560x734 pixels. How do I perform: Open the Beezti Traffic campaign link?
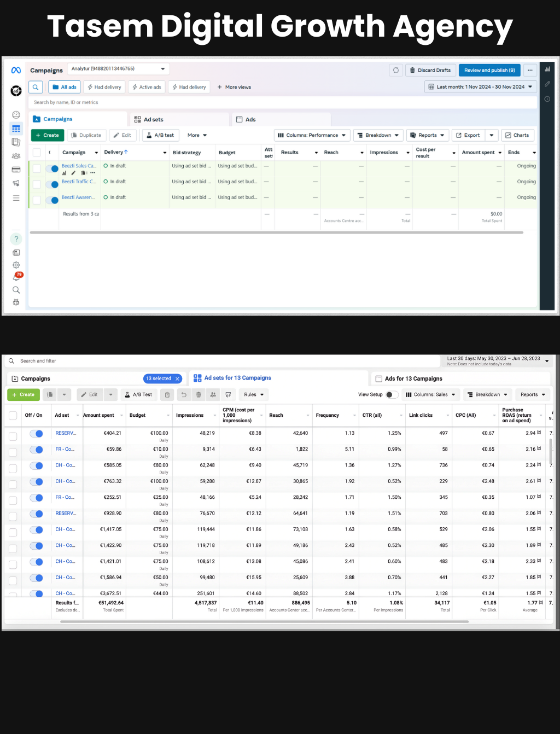coord(79,182)
